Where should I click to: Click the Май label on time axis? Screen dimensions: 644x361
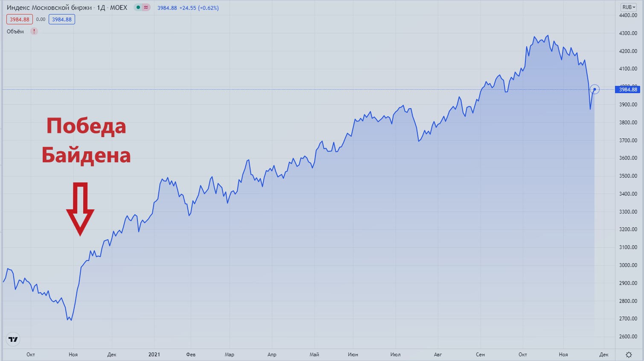click(x=315, y=355)
